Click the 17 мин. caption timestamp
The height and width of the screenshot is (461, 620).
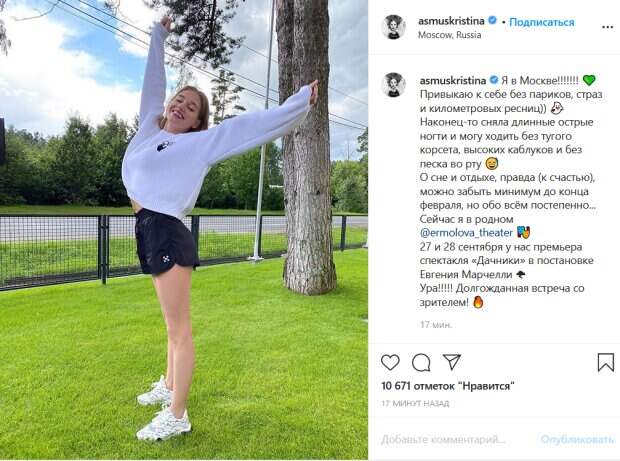436,325
